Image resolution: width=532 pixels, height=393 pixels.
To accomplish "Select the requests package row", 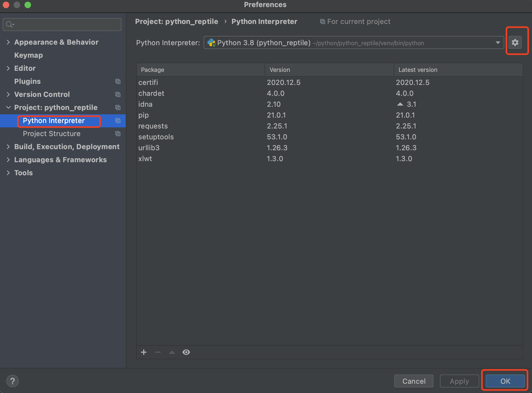I will pos(329,126).
